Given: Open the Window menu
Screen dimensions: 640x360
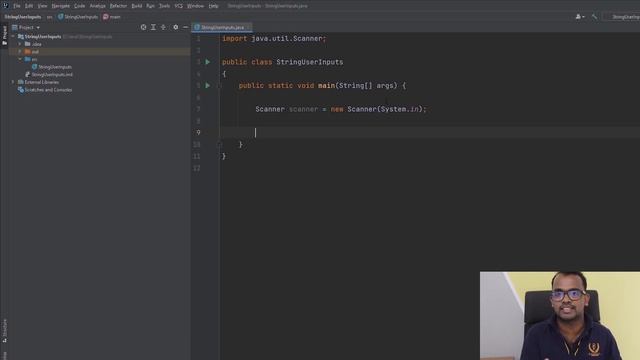Looking at the screenshot, I should tap(196, 6).
